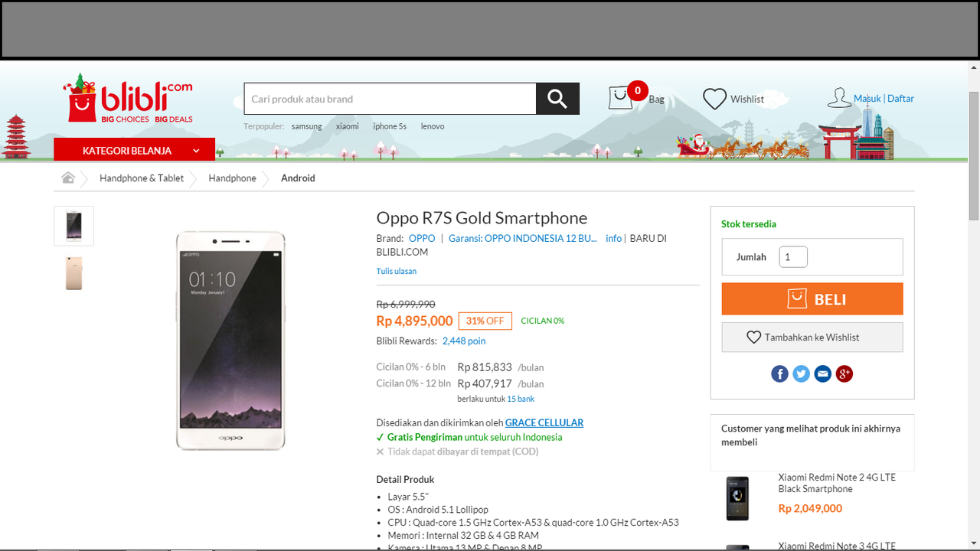The width and height of the screenshot is (980, 551).
Task: Click the Xiaomi Redmi Note 2 thumbnail
Action: point(738,498)
